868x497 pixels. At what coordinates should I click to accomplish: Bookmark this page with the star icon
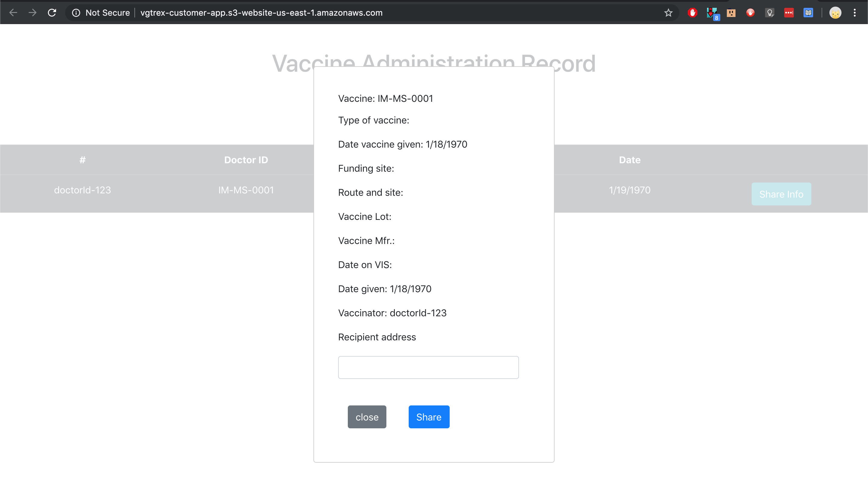[x=668, y=13]
